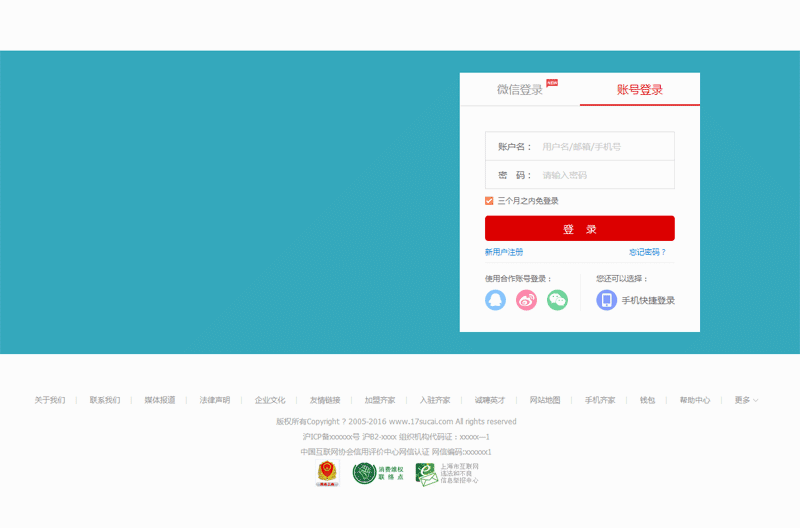Toggle the 三个月之内免登录 checkbox
Viewport: 800px width, 528px height.
(x=490, y=201)
